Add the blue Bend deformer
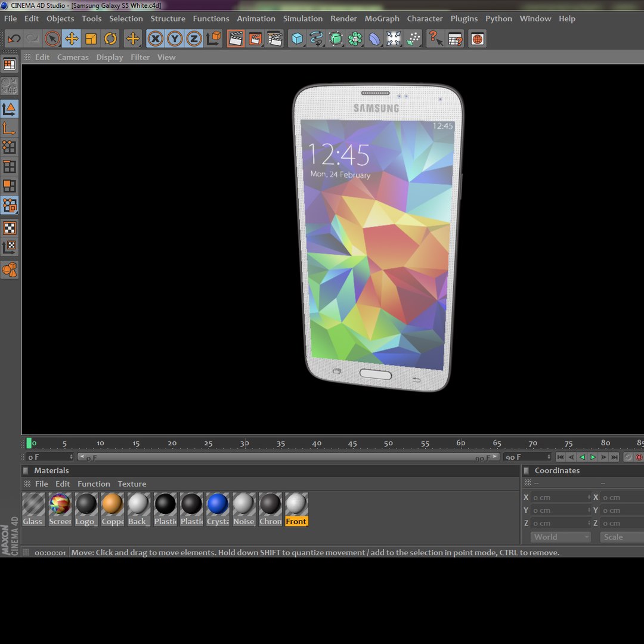 [x=374, y=39]
